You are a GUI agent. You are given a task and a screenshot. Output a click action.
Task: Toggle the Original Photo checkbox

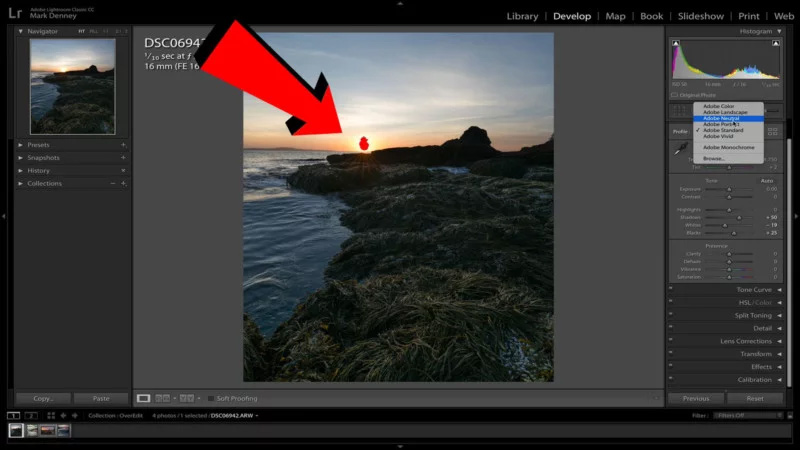(x=675, y=95)
